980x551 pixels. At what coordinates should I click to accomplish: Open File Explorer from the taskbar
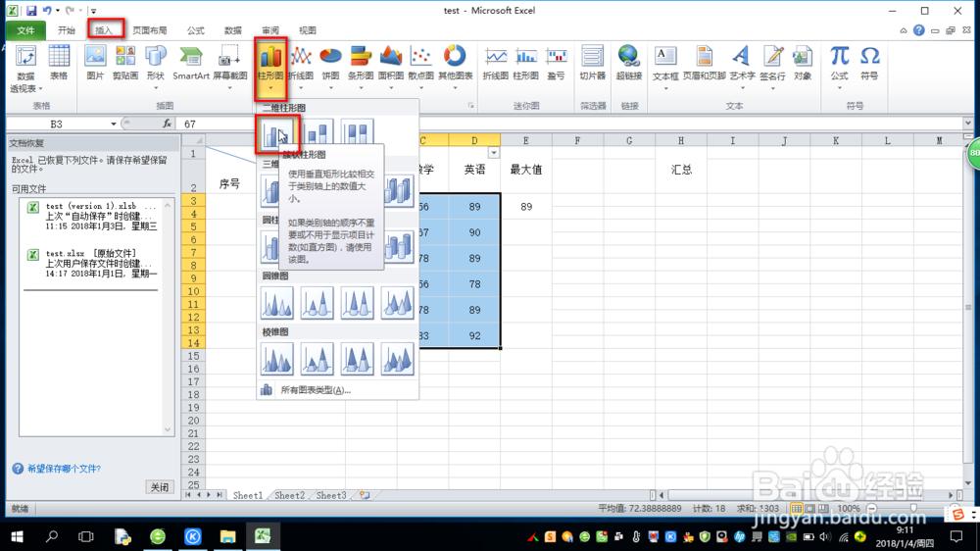(x=227, y=536)
